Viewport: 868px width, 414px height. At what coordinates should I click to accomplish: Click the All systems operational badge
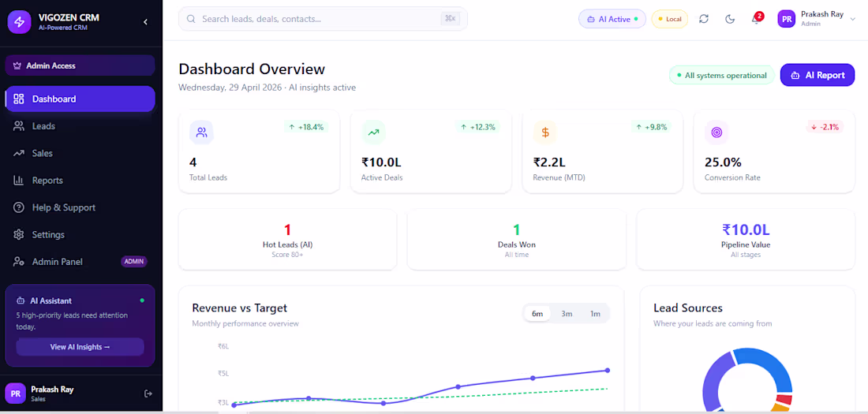click(x=722, y=75)
